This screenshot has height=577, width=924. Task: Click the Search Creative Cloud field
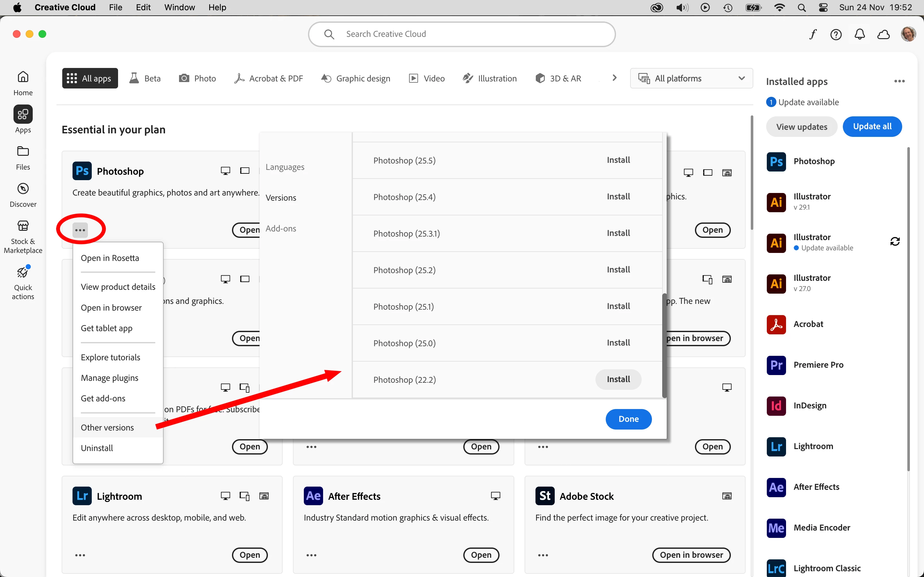click(462, 34)
